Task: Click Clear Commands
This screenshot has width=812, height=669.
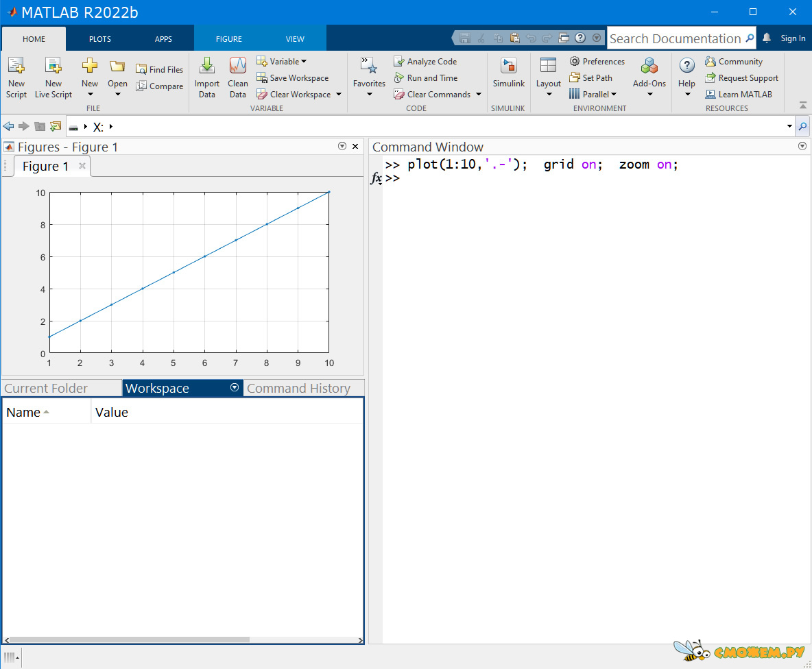Action: click(432, 94)
